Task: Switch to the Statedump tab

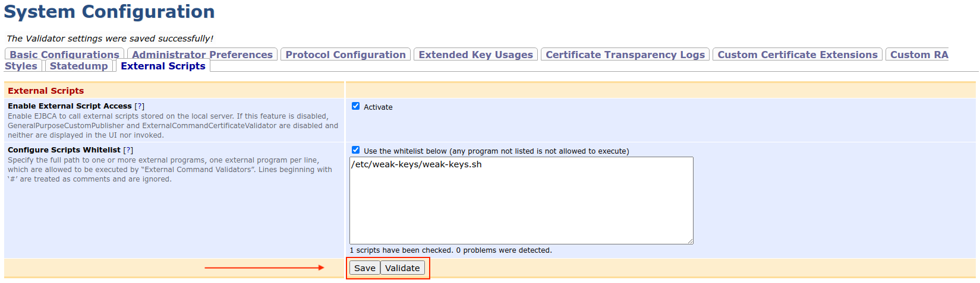Action: click(78, 66)
